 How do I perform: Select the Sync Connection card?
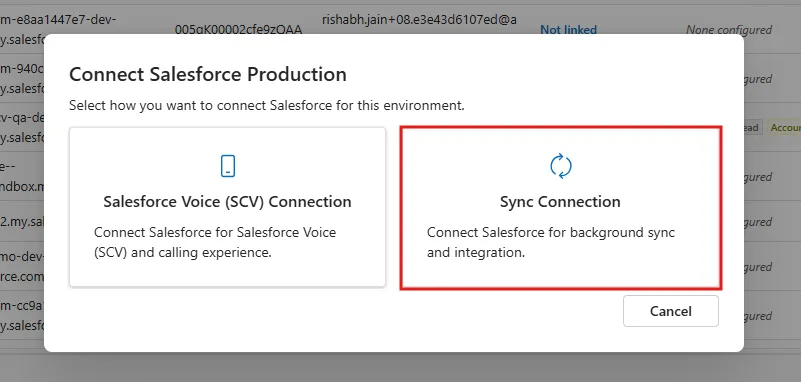[560, 207]
